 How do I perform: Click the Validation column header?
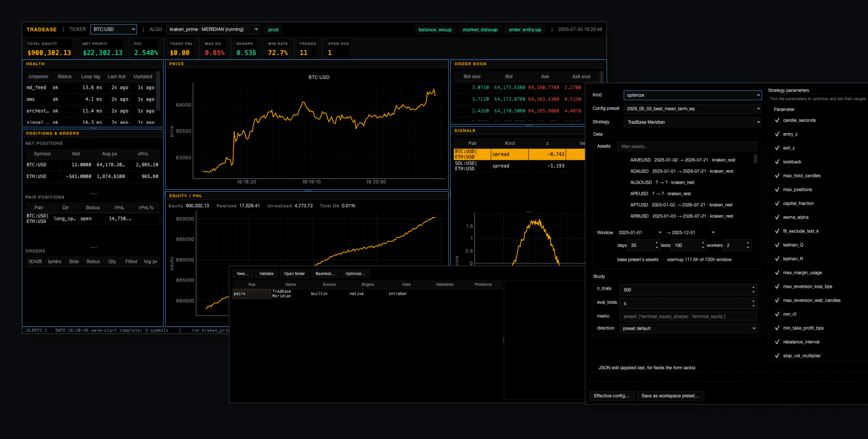point(445,284)
